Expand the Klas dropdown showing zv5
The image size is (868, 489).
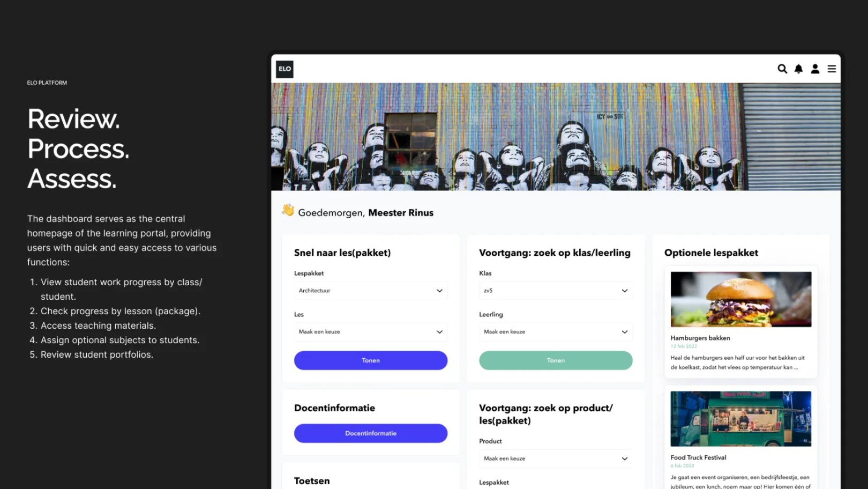556,291
